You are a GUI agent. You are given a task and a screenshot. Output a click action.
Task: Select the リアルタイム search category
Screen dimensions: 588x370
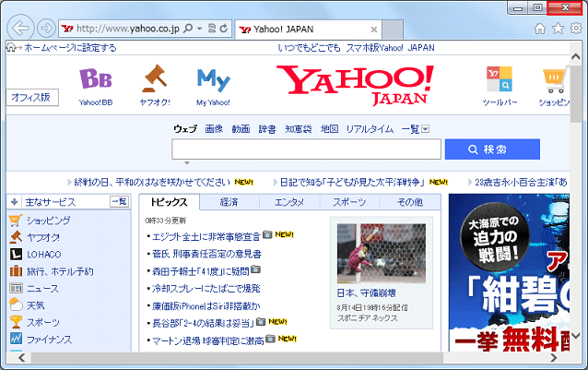[370, 129]
